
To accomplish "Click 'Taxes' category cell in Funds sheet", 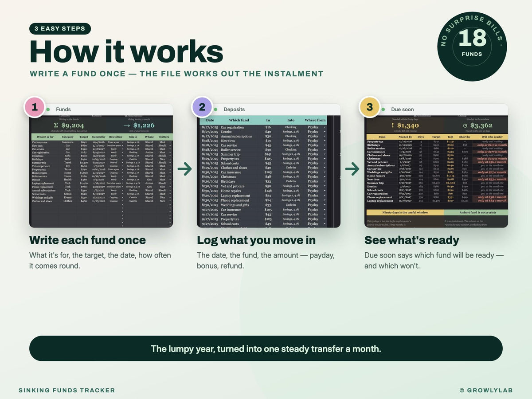I will click(68, 169).
